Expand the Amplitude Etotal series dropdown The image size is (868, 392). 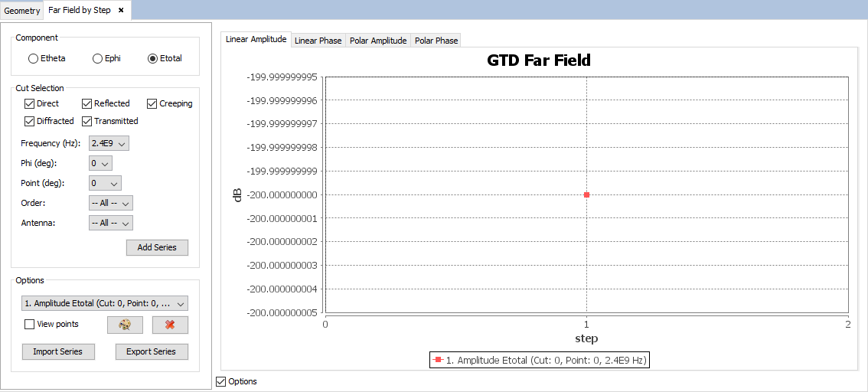105,303
